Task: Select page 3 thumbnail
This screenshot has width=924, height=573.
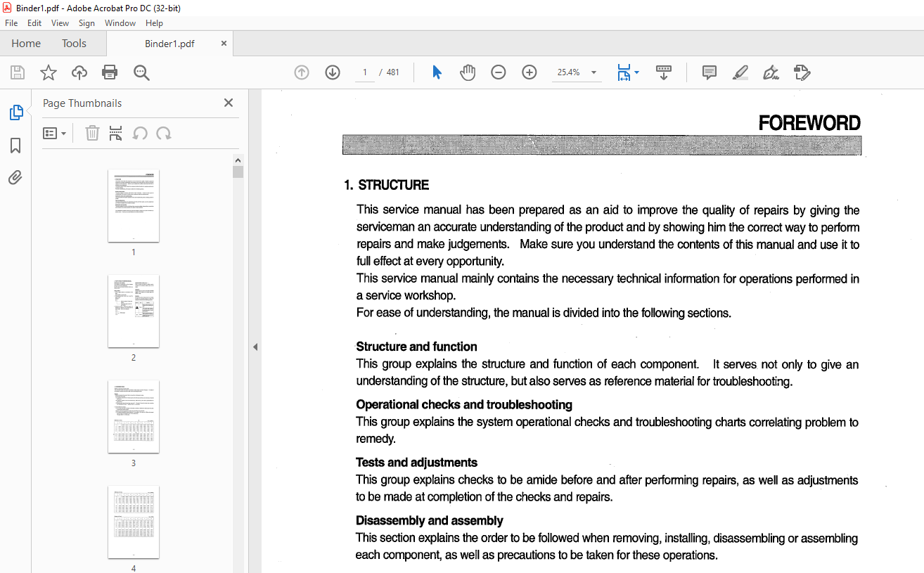Action: (x=134, y=416)
